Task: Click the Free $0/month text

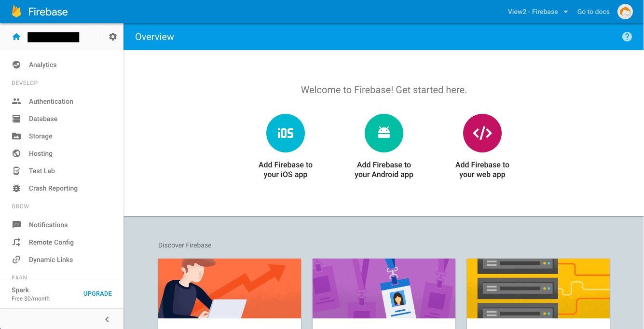Action: point(30,299)
